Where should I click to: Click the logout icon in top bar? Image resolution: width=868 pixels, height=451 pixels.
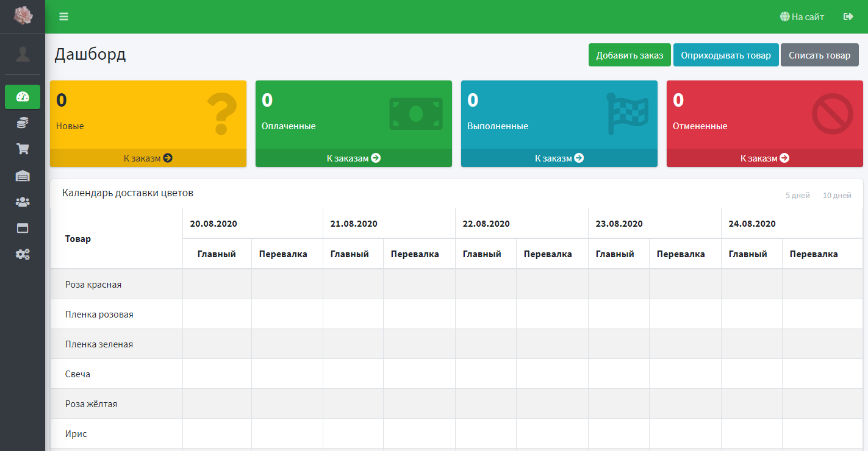(x=848, y=16)
